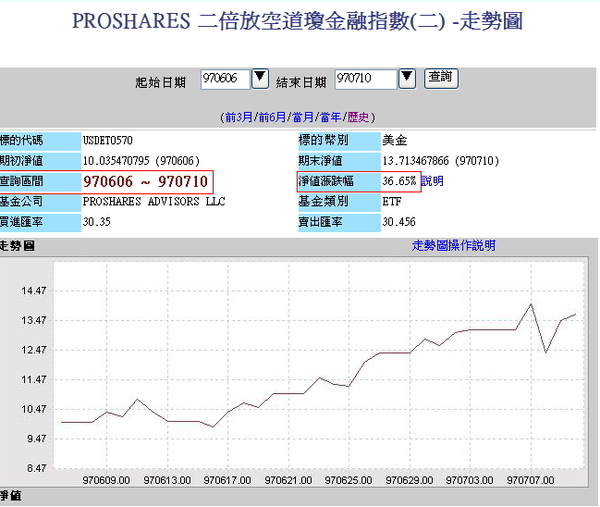Click y-axis label 12.47
This screenshot has width=600, height=507.
click(x=34, y=350)
